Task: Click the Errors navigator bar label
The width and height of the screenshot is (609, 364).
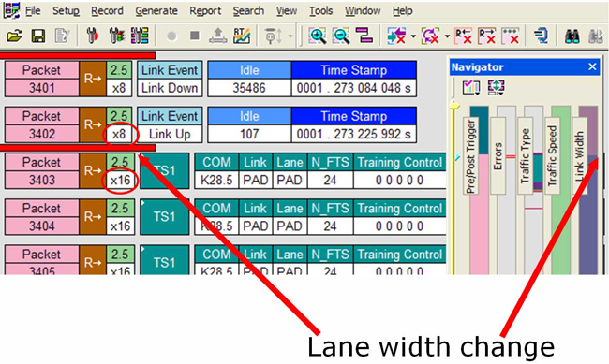Action: point(498,155)
